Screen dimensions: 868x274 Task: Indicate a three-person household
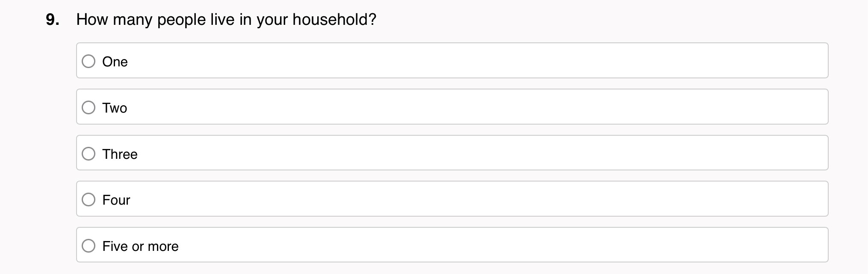89,154
